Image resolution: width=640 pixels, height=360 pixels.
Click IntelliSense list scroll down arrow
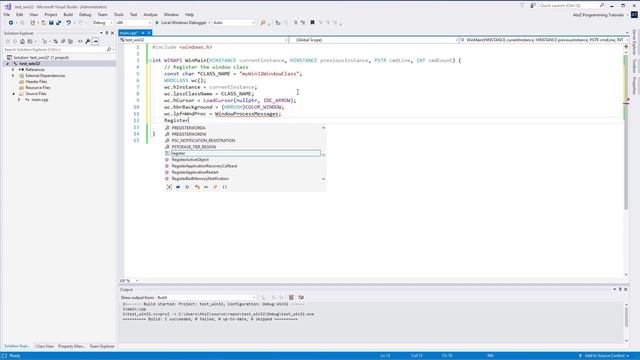pos(323,179)
